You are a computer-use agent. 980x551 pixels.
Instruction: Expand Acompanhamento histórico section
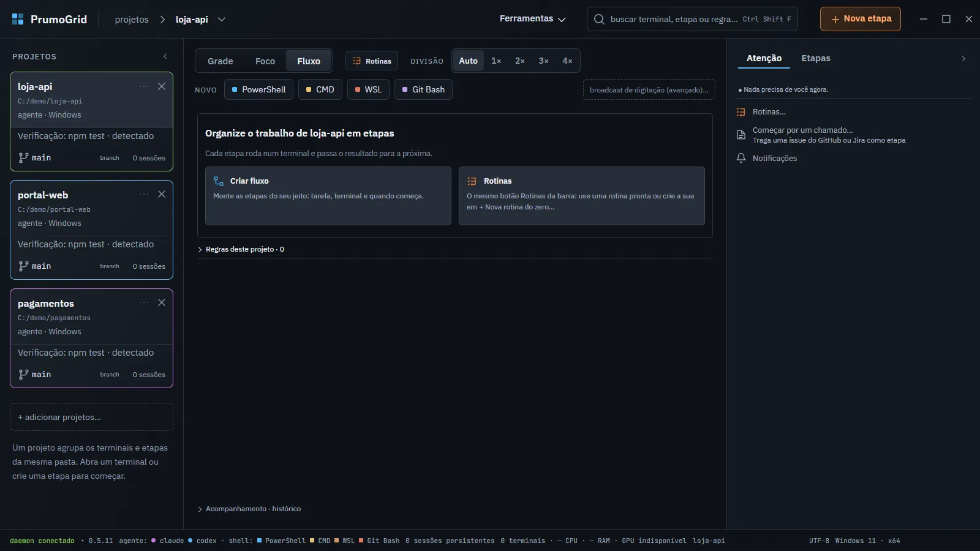[249, 509]
